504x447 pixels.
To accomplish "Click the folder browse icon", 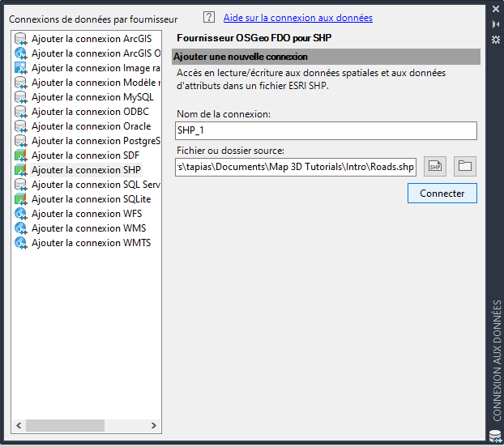I will pos(465,166).
